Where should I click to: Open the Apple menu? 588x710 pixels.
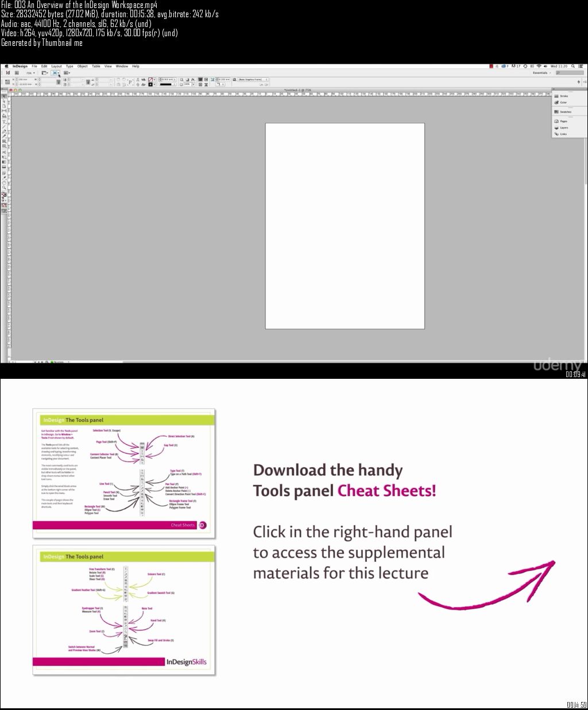click(6, 66)
